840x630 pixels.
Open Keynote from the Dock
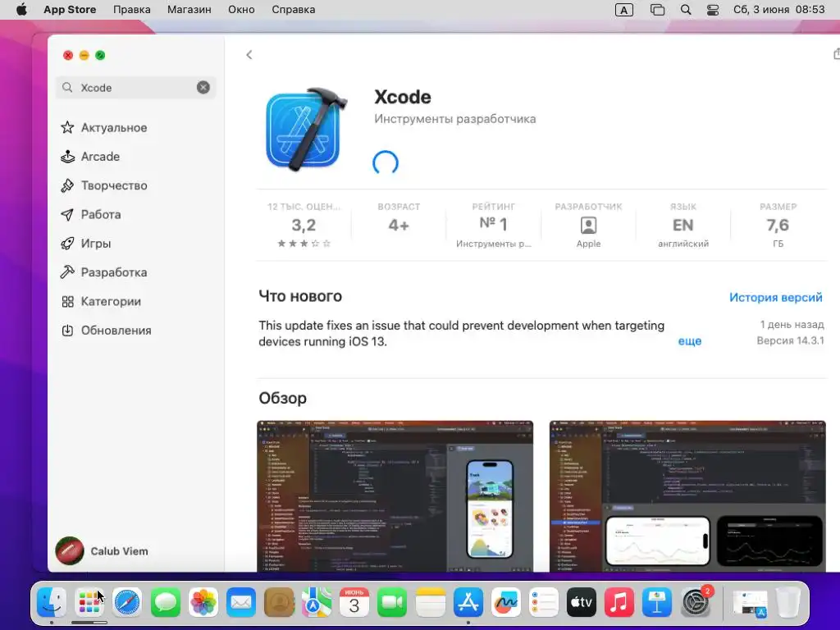click(657, 602)
